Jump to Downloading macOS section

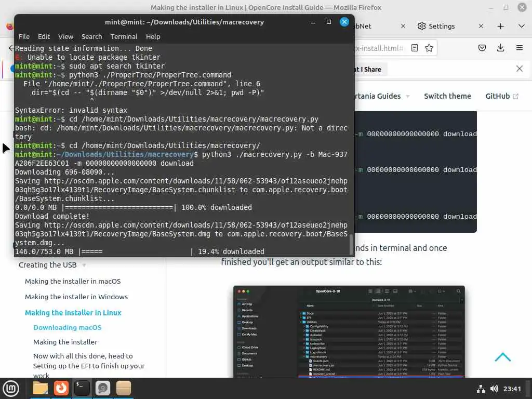(x=67, y=327)
